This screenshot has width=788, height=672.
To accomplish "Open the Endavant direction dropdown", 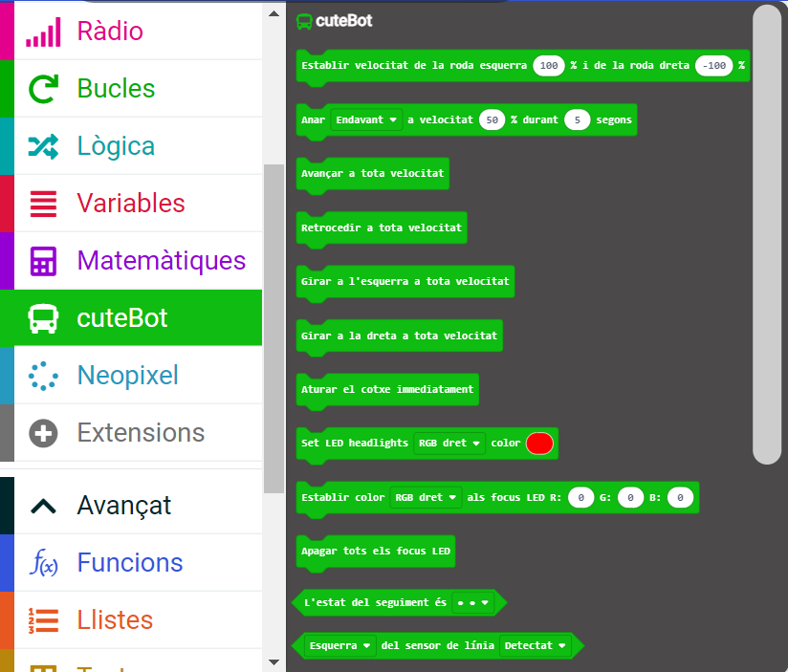I will (x=366, y=120).
